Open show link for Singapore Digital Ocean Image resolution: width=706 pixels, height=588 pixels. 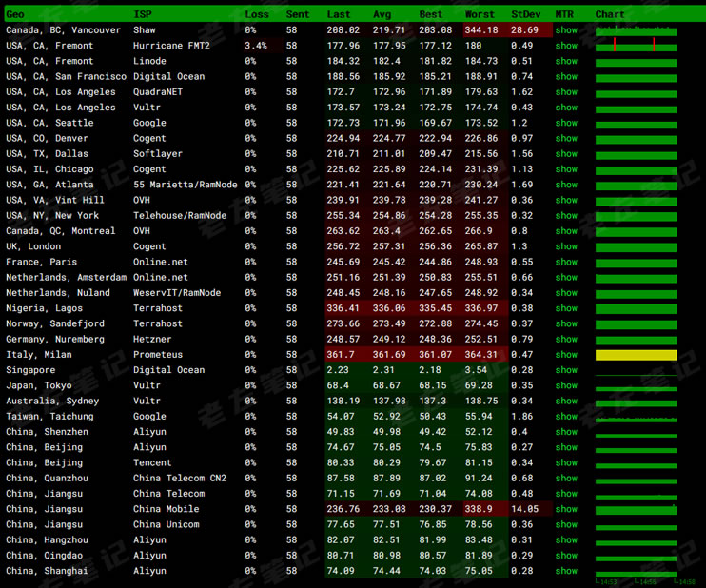coord(566,370)
